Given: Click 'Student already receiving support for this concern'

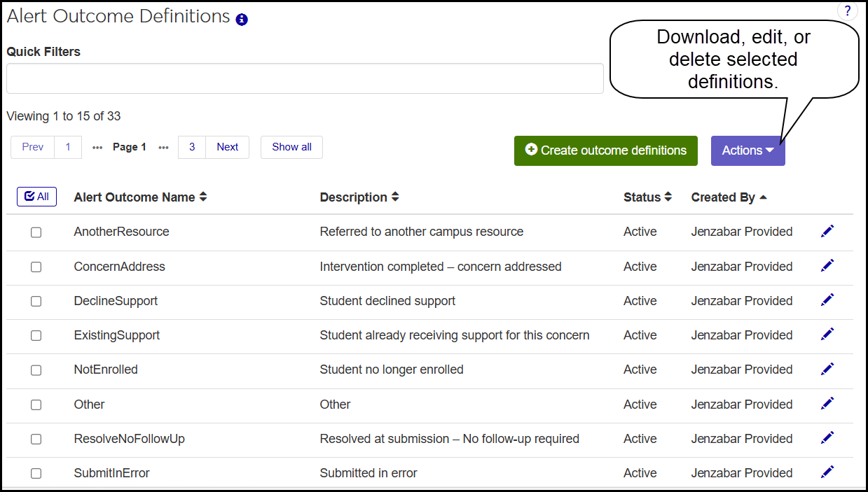Looking at the screenshot, I should [x=455, y=335].
